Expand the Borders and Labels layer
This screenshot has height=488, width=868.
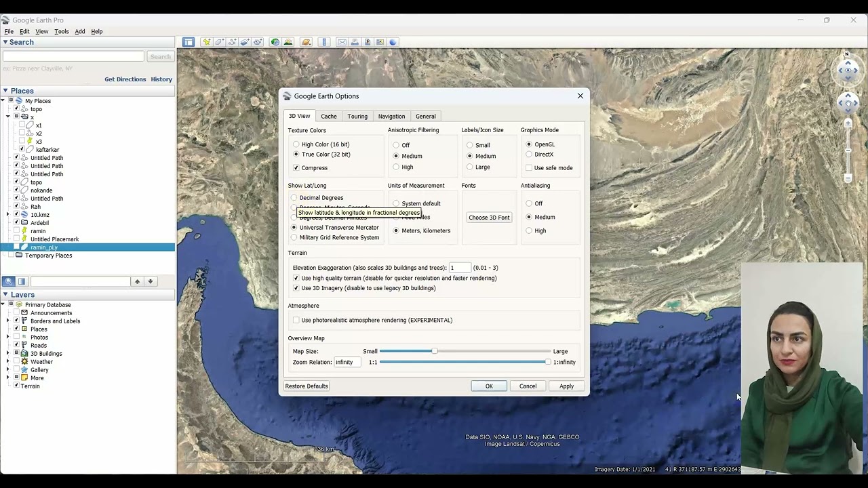(8, 321)
